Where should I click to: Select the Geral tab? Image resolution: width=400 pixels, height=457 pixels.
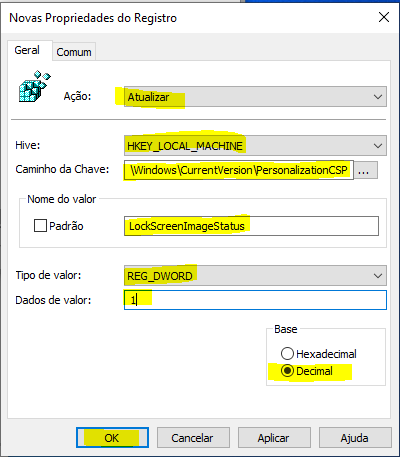click(27, 50)
